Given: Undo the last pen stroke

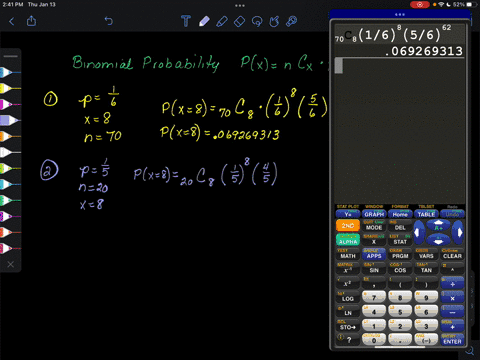Looking at the screenshot, I should (x=109, y=21).
